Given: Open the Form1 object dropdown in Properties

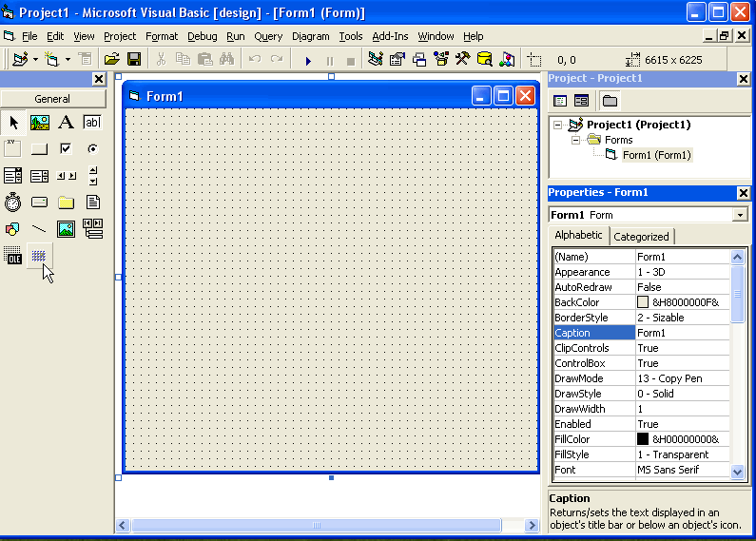Looking at the screenshot, I should point(740,215).
